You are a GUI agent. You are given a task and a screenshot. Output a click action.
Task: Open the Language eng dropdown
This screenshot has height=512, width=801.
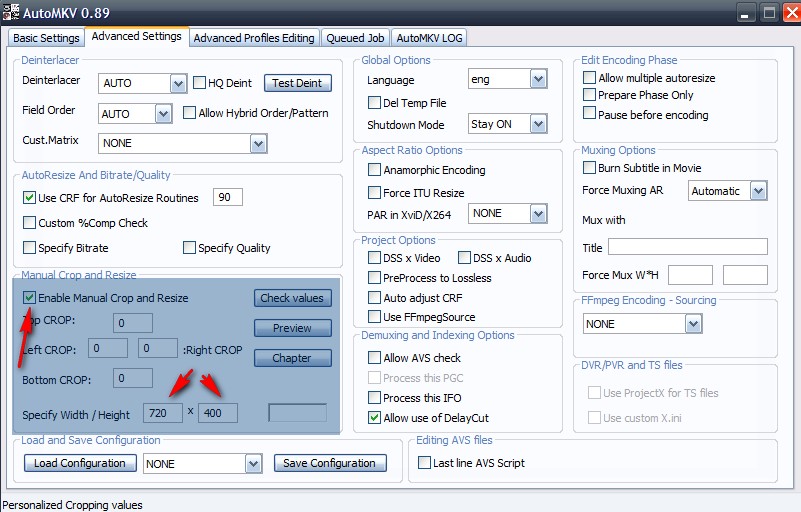538,79
